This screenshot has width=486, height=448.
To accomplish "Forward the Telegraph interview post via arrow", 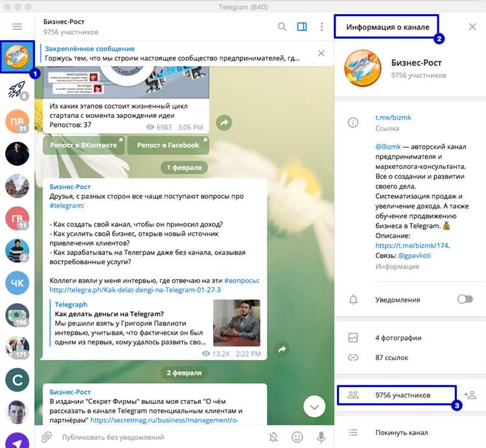I will point(282,349).
